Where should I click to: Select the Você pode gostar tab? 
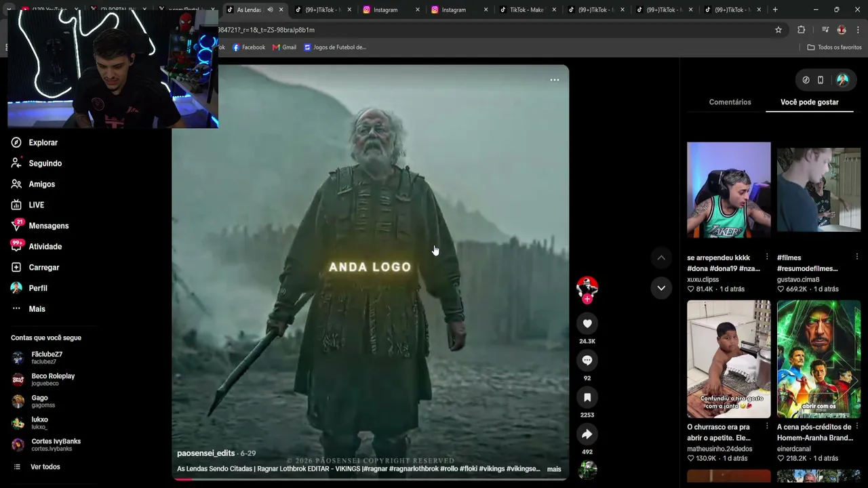coord(810,102)
